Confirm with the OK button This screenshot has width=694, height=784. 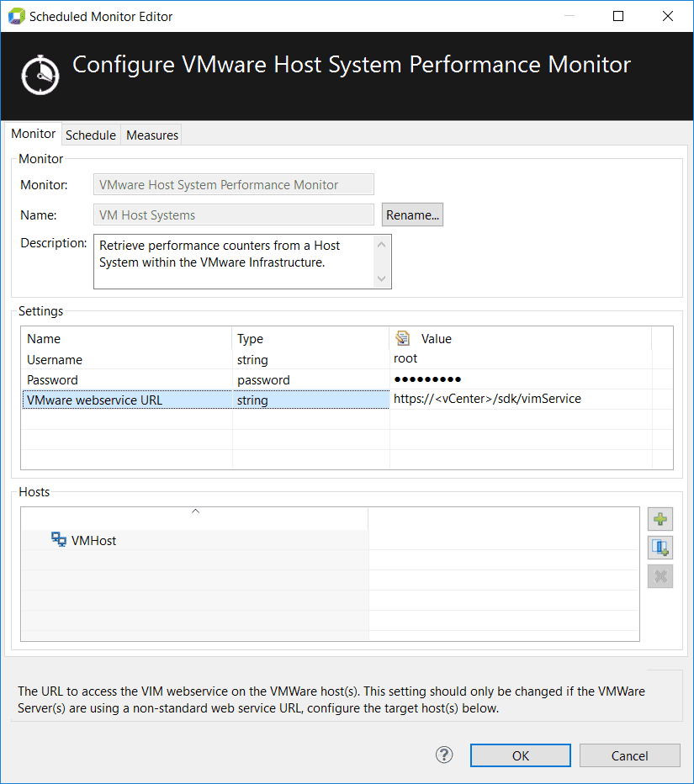click(x=521, y=755)
